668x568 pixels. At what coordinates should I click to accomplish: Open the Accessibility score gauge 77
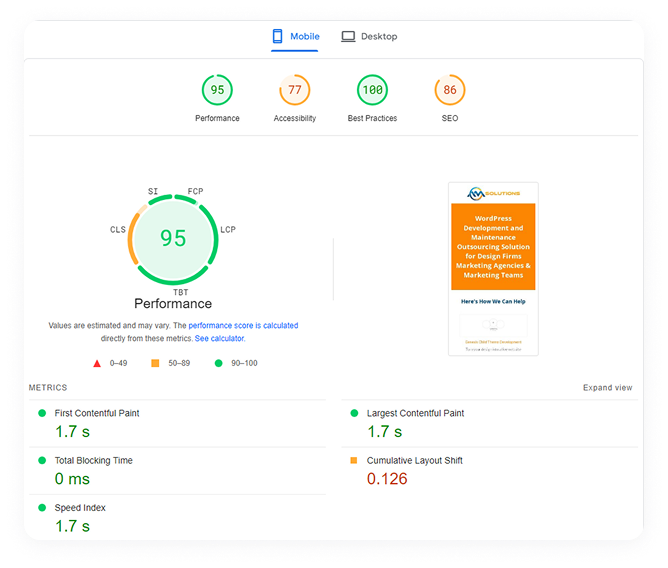[x=295, y=90]
